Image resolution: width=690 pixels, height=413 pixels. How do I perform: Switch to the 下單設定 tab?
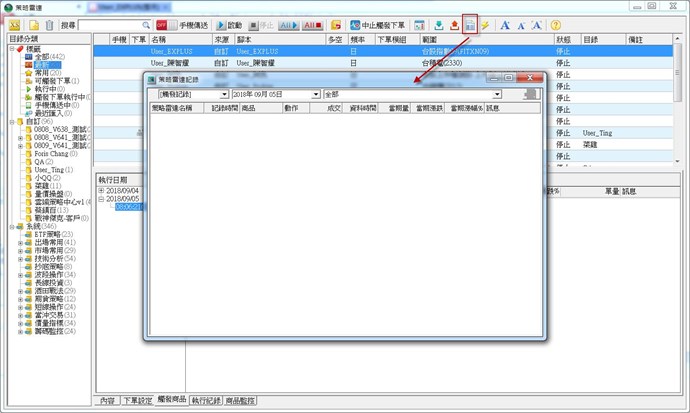pos(137,400)
